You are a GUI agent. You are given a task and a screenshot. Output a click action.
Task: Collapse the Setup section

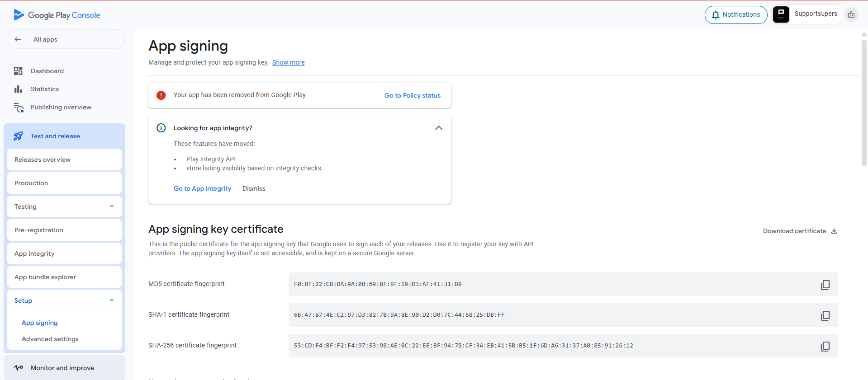point(112,300)
